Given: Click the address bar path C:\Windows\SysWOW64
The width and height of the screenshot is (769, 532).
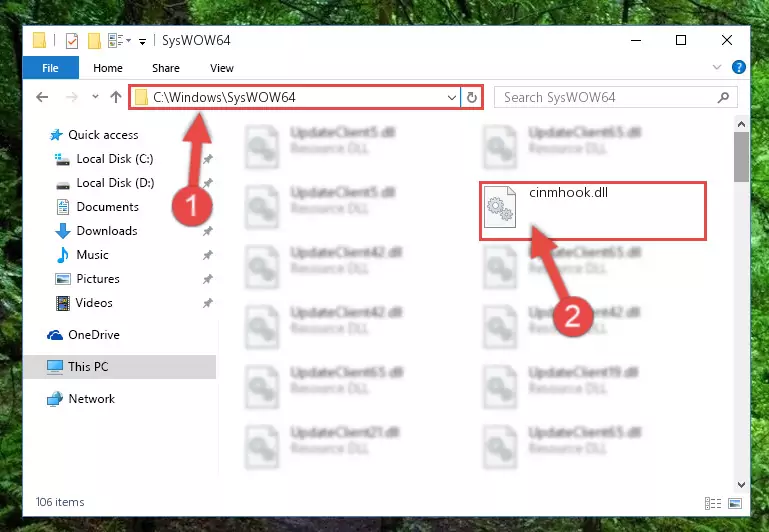Looking at the screenshot, I should click(x=224, y=97).
